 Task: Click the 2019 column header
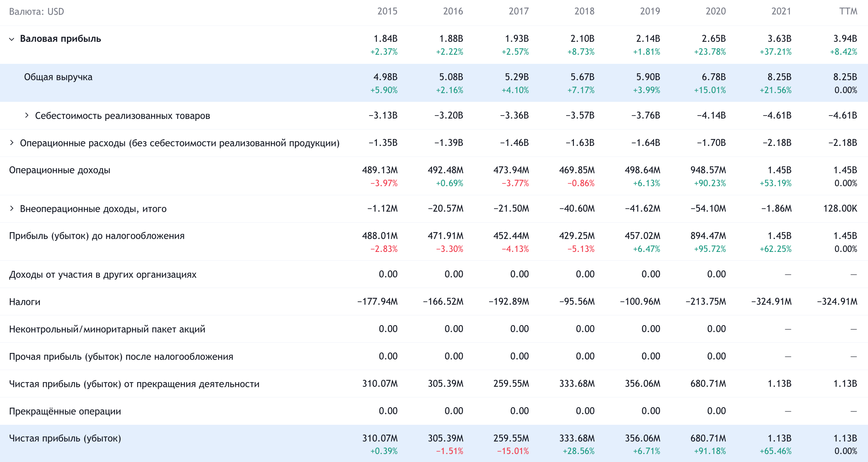650,11
